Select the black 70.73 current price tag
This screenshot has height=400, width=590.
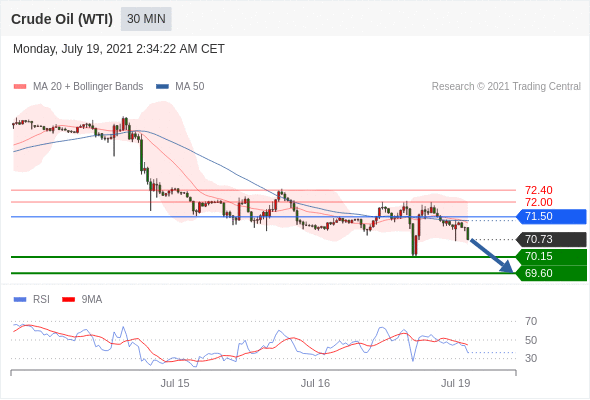point(551,239)
